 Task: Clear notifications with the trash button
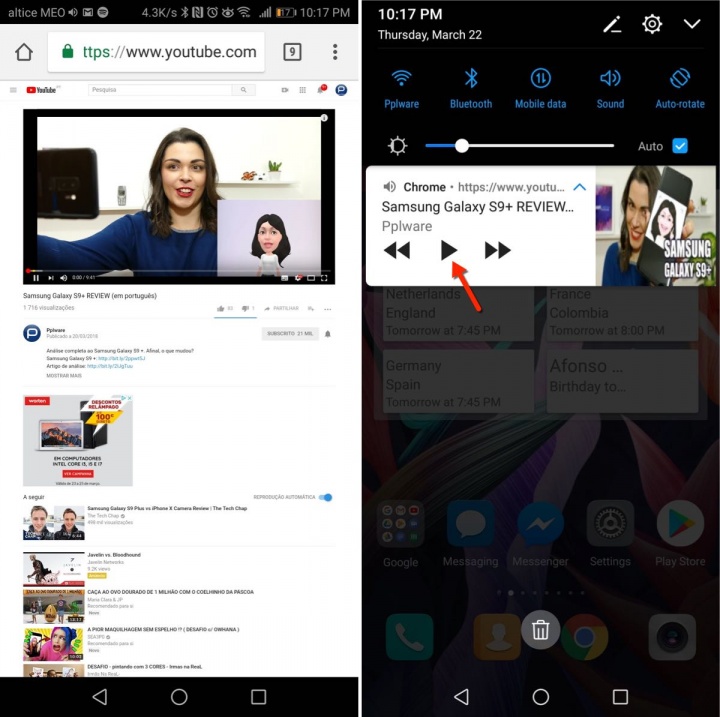coord(540,629)
